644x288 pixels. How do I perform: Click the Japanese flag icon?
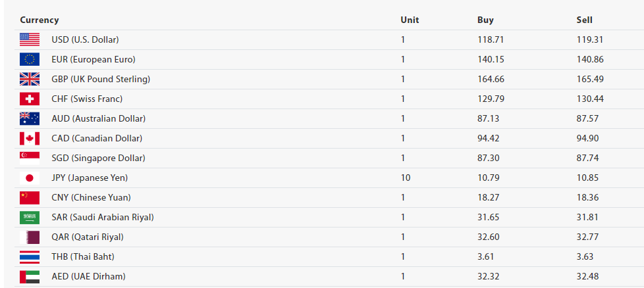click(30, 178)
